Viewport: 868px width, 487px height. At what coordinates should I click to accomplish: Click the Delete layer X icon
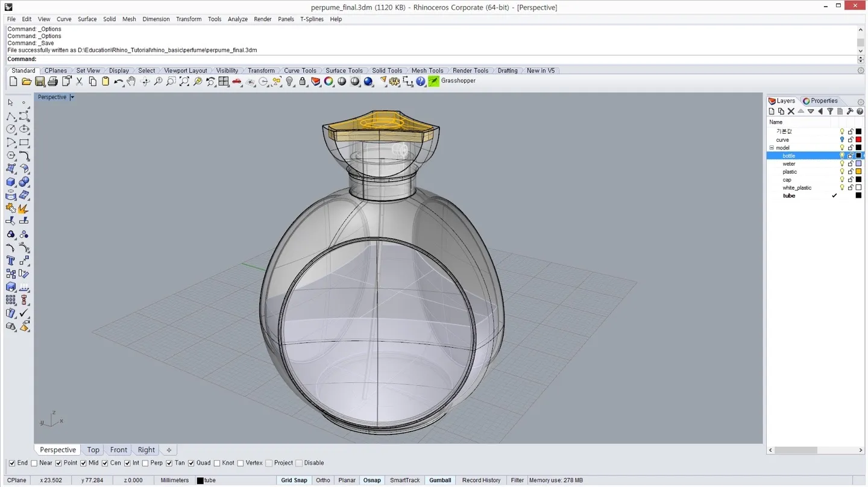pos(791,112)
